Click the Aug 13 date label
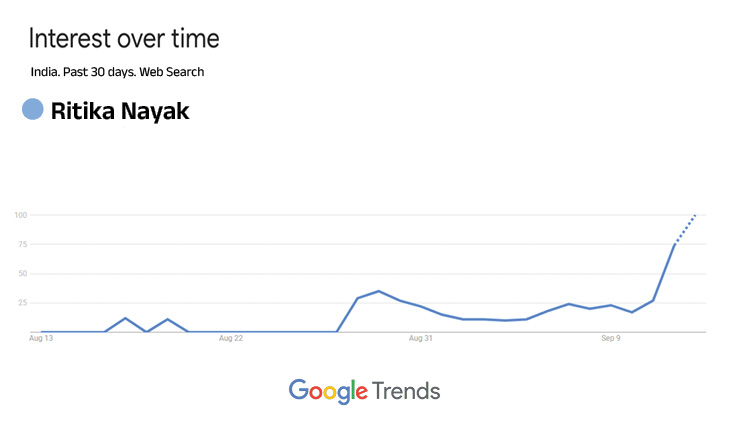 [41, 338]
